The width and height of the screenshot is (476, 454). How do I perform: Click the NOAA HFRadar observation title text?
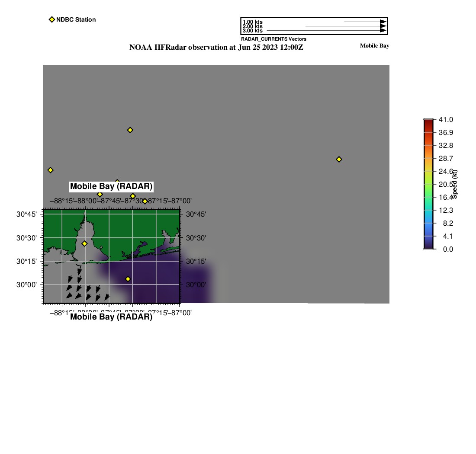click(x=216, y=48)
